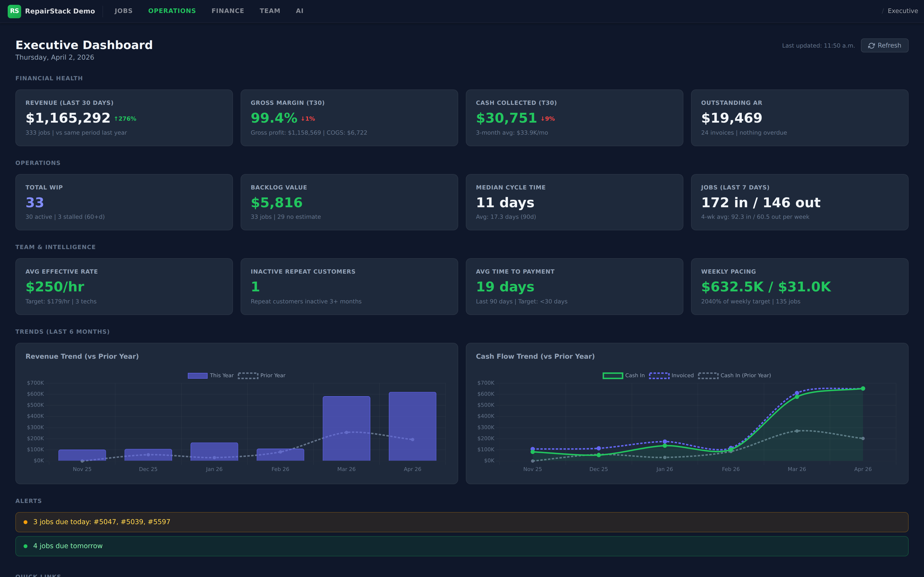
Task: Switch to the JOBS tab
Action: click(x=123, y=11)
